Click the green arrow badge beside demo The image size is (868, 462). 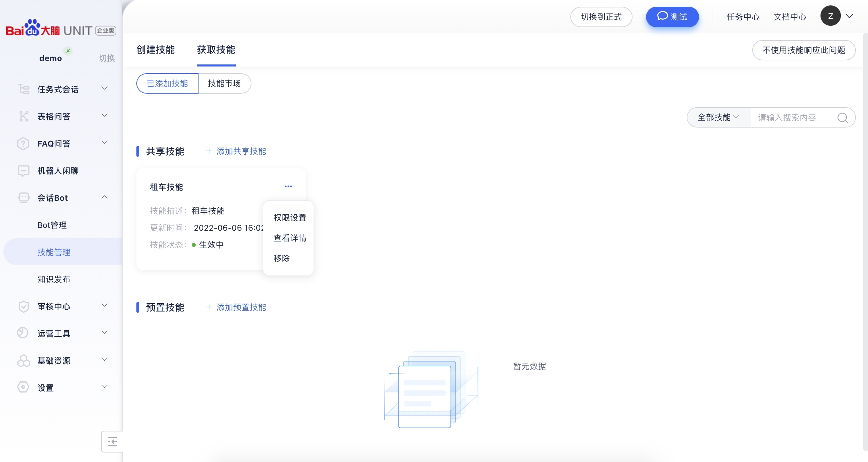68,51
